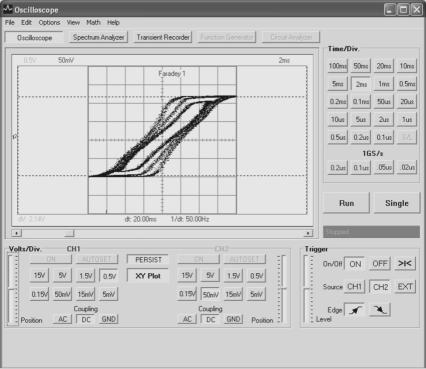Set CH1 Volts/Div to 1.5V
Viewport: 426px width, 369px height.
click(x=86, y=276)
